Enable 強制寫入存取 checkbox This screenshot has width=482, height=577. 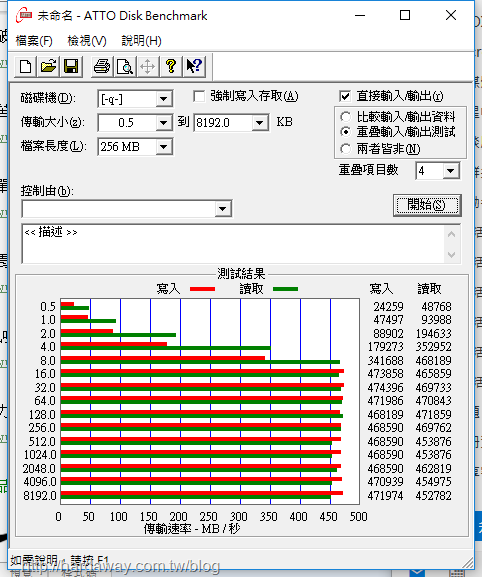[x=199, y=96]
